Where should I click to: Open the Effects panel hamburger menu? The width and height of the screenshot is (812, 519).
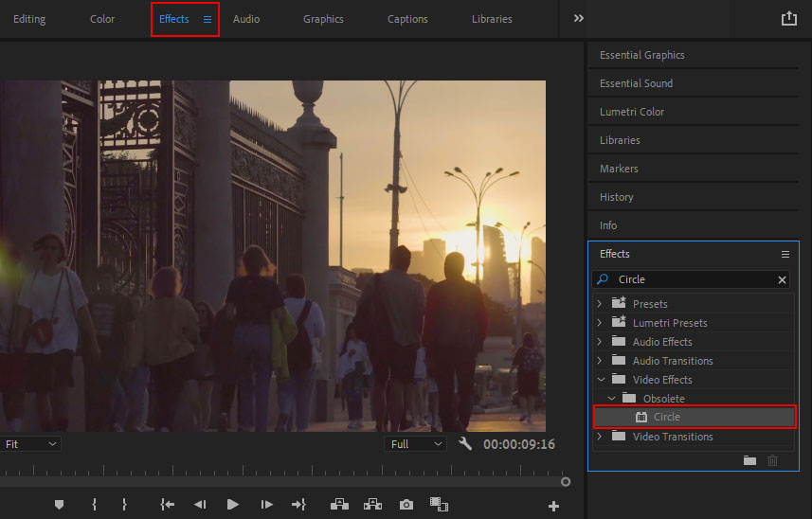tap(785, 255)
